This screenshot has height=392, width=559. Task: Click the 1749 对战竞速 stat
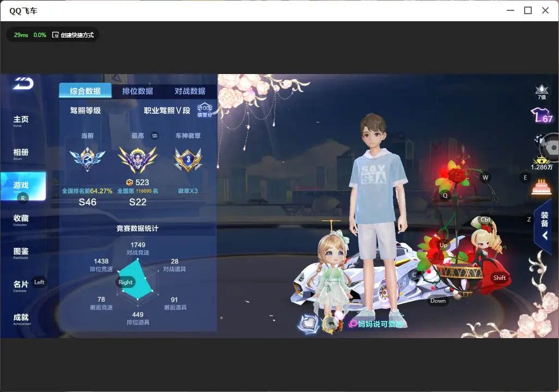[138, 248]
